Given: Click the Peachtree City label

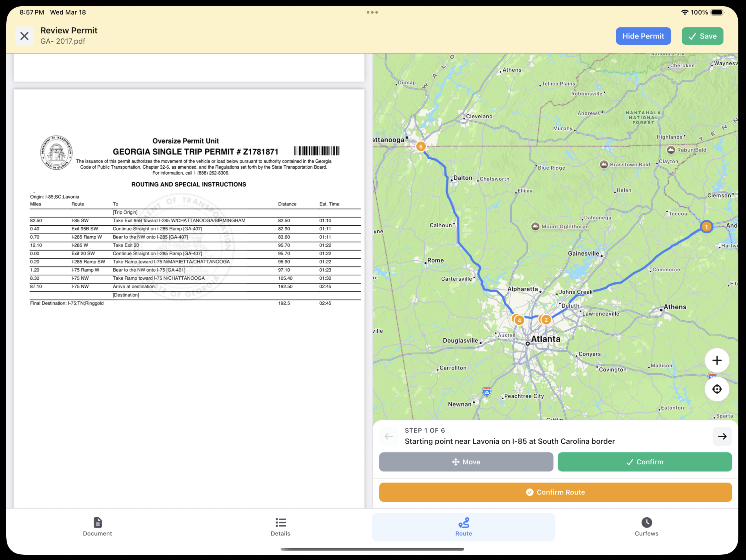Looking at the screenshot, I should pyautogui.click(x=524, y=396).
